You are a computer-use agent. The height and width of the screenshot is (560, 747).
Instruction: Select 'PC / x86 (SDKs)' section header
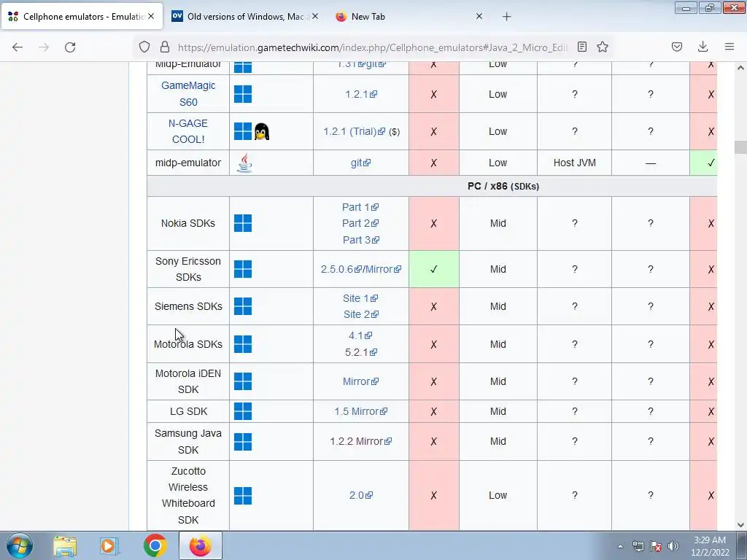(503, 186)
